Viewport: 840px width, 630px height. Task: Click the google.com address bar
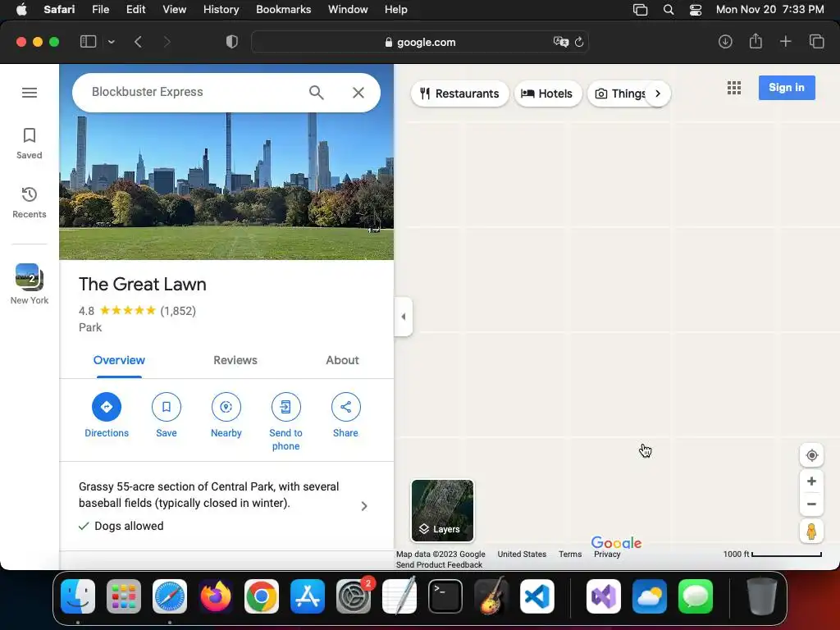click(x=420, y=43)
